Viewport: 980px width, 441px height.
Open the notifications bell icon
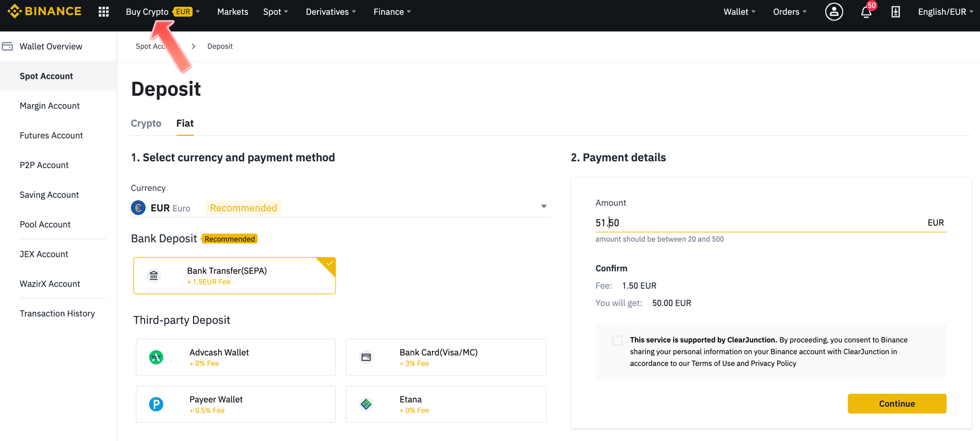[x=866, y=12]
